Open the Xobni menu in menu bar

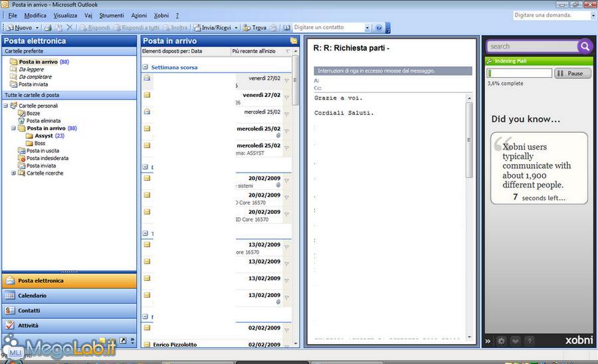click(161, 15)
